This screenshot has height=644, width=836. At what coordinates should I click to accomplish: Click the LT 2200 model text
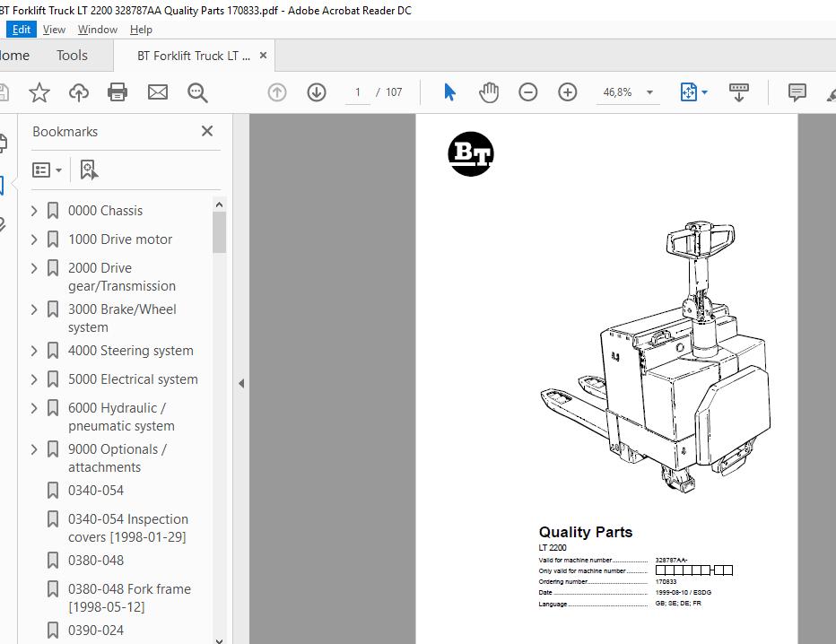tap(553, 547)
